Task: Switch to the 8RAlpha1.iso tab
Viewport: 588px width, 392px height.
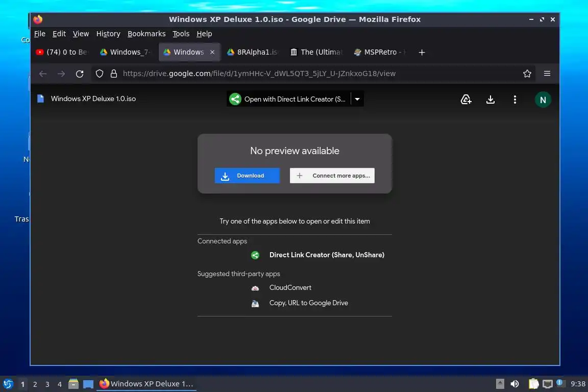Action: point(253,52)
